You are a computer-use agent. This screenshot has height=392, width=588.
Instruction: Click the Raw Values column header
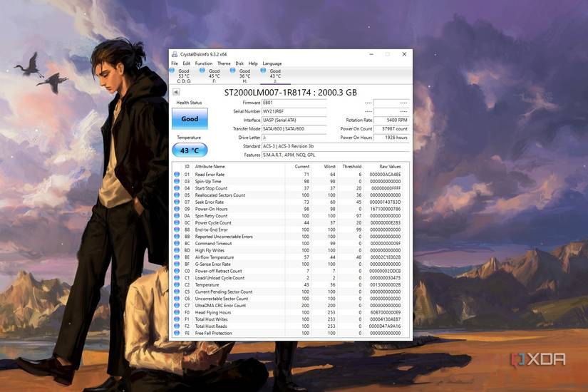390,166
